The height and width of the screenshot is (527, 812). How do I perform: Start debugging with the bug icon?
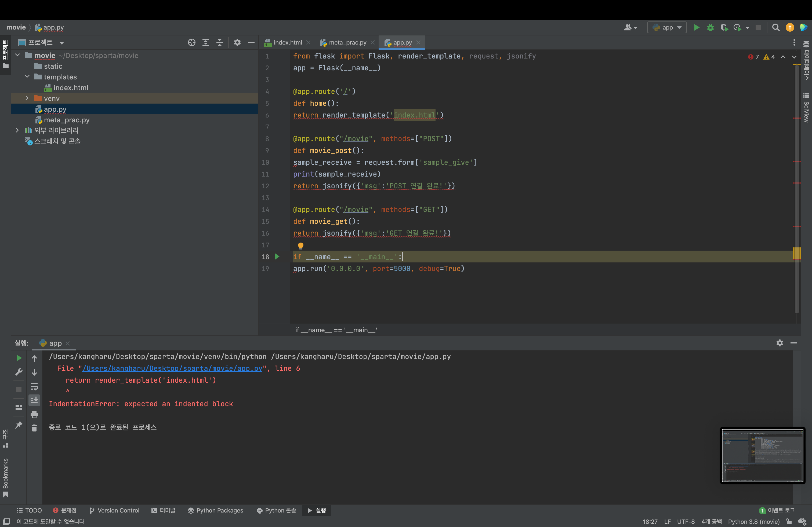(710, 28)
